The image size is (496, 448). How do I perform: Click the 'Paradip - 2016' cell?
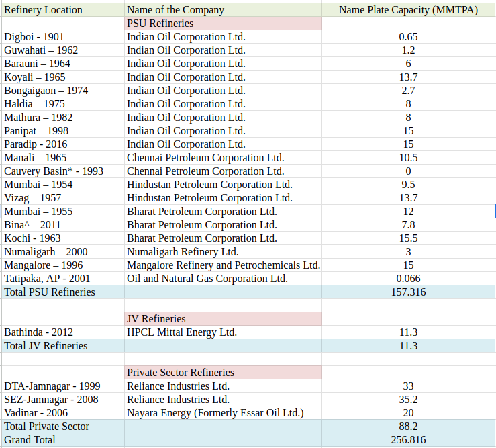point(63,144)
